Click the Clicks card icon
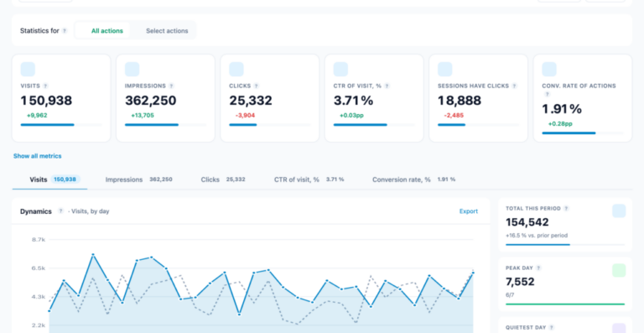The image size is (644, 333). pyautogui.click(x=236, y=70)
